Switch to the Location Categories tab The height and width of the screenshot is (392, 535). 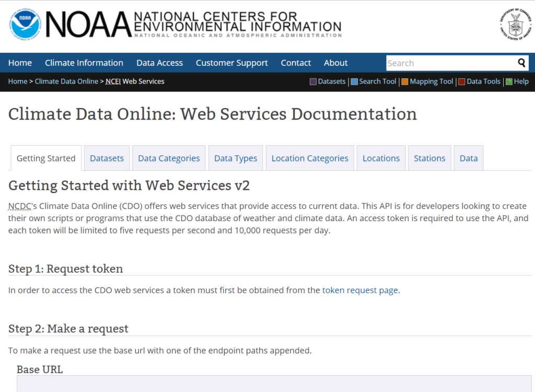click(309, 157)
